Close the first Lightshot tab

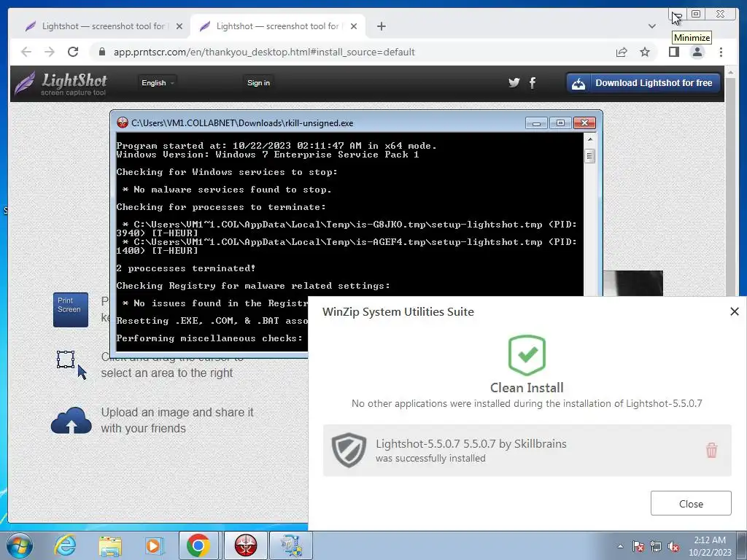179,26
